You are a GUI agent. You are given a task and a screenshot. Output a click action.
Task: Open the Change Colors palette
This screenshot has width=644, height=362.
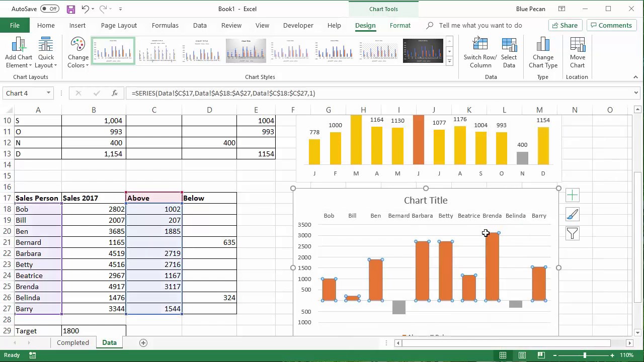(x=78, y=53)
